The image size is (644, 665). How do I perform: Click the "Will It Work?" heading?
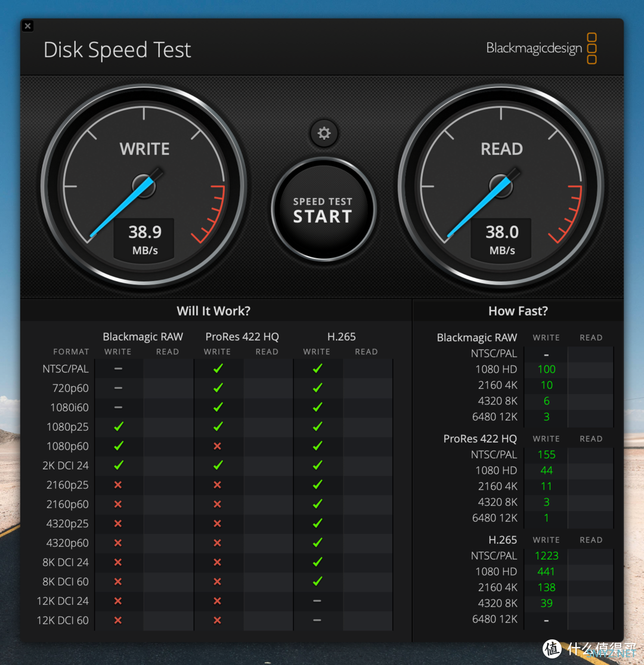click(213, 311)
